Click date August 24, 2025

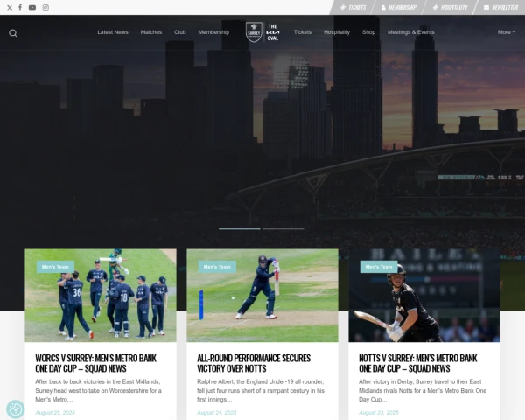tap(217, 413)
